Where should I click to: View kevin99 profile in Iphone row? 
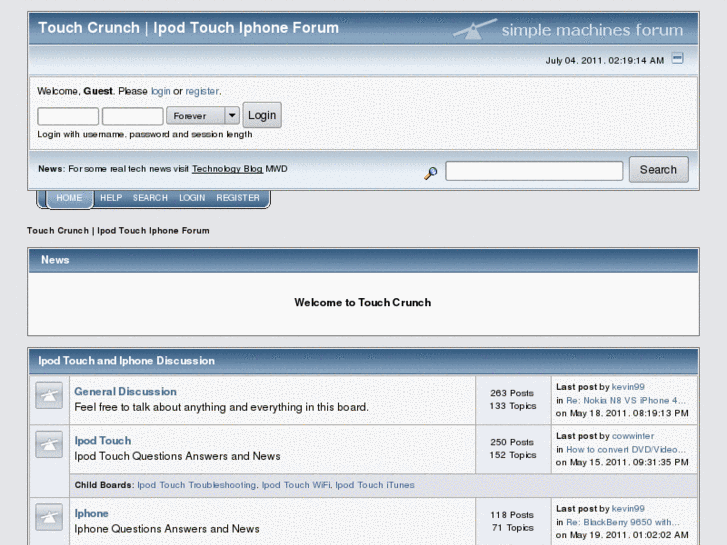click(628, 509)
